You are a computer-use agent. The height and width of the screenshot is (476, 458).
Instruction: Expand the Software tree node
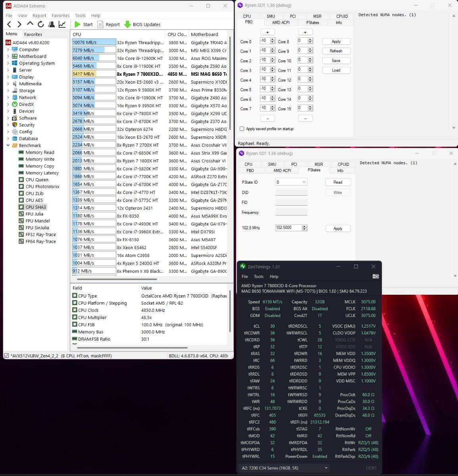coord(8,118)
